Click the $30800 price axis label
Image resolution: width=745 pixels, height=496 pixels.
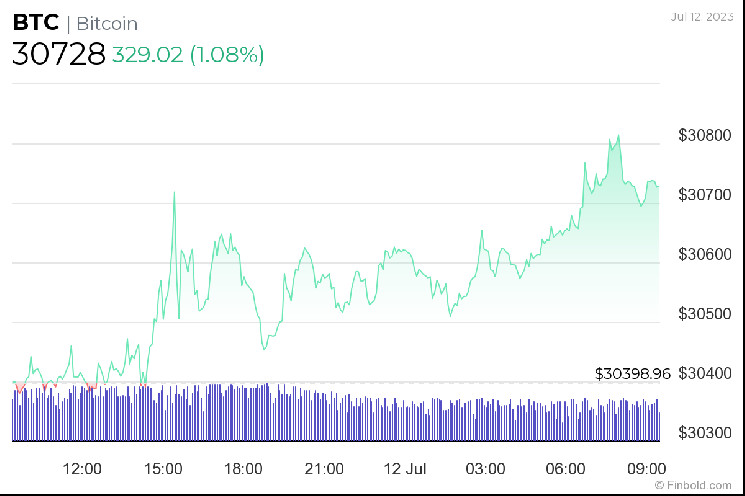[706, 134]
